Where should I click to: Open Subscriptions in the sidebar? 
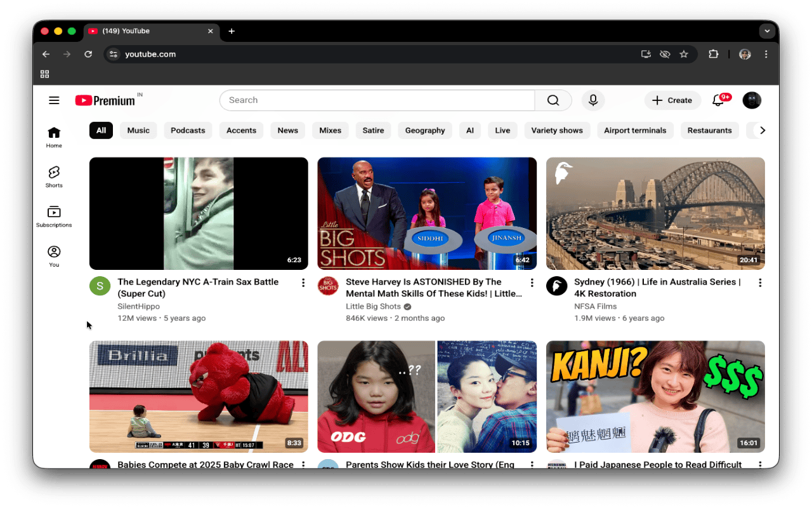click(x=54, y=216)
